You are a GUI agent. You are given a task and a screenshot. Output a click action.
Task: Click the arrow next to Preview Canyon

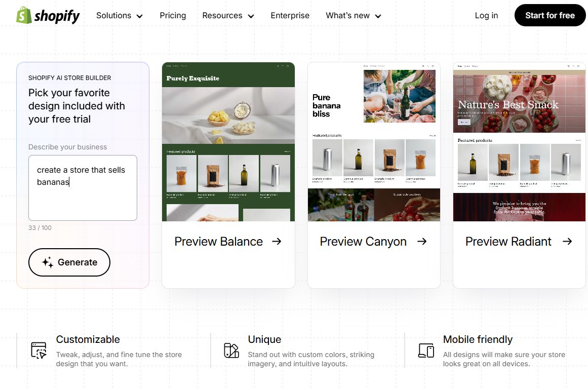[x=422, y=242]
